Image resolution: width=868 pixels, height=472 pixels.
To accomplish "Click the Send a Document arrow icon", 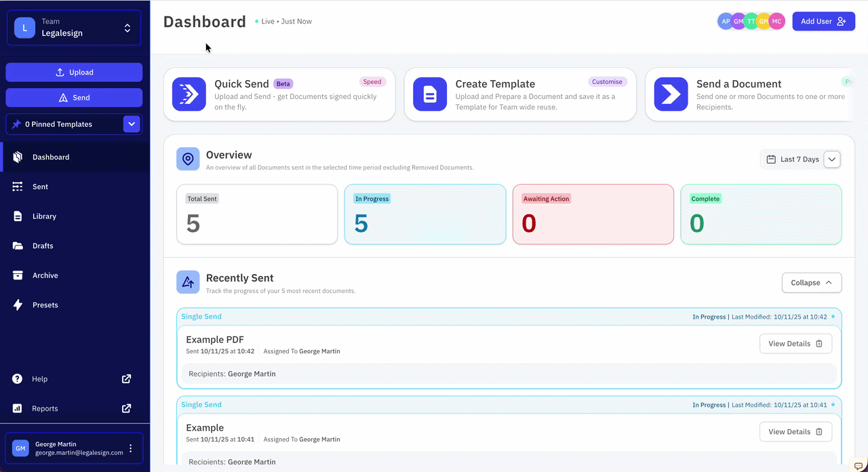I will (671, 94).
